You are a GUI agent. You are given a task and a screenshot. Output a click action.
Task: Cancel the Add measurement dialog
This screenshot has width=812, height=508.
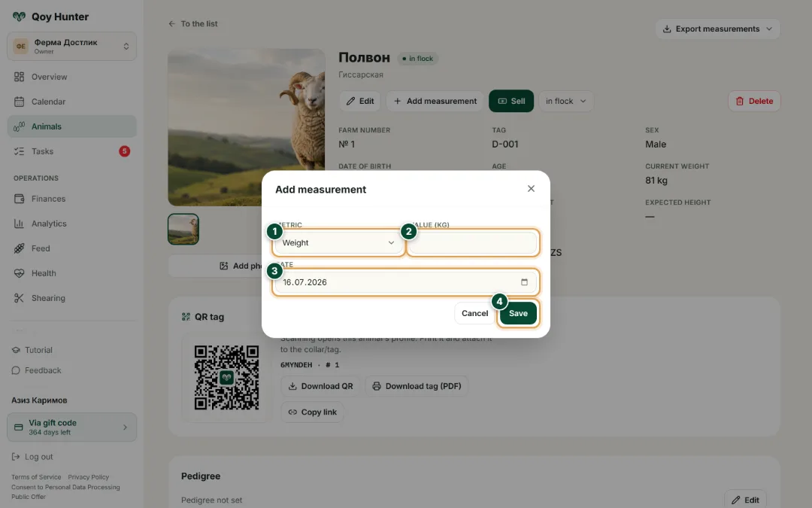pyautogui.click(x=474, y=313)
